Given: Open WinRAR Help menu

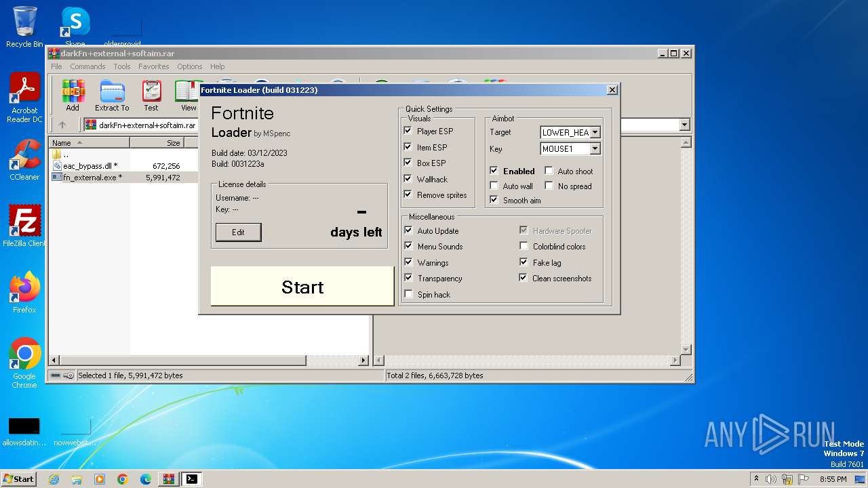Looking at the screenshot, I should pyautogui.click(x=217, y=66).
